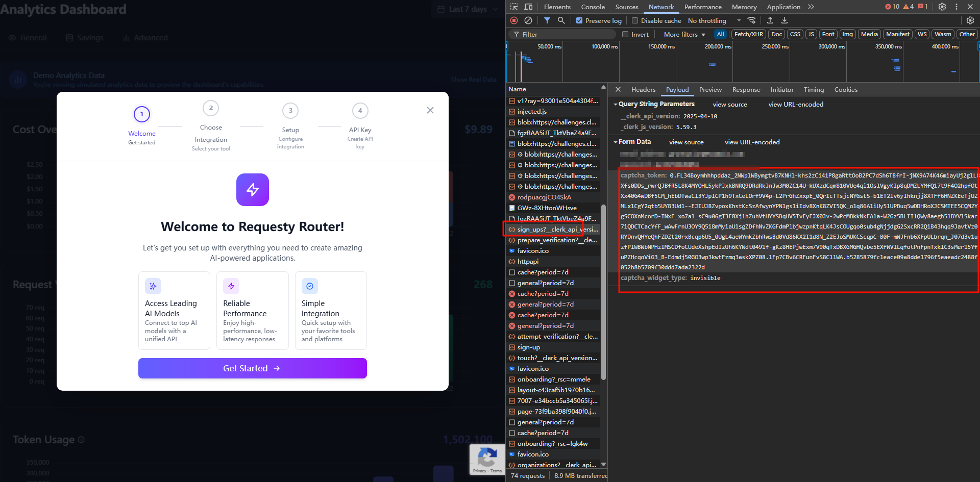
Task: Switch to the Elements tab
Action: click(x=557, y=7)
